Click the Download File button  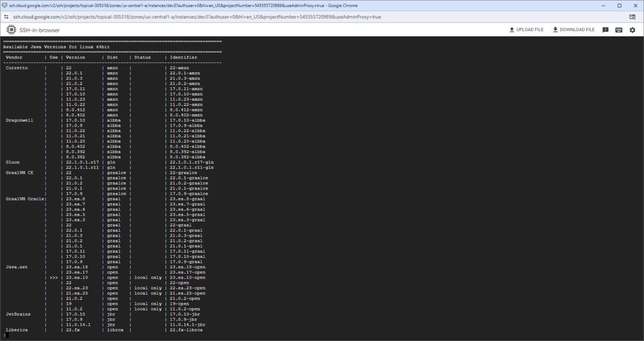pos(574,30)
